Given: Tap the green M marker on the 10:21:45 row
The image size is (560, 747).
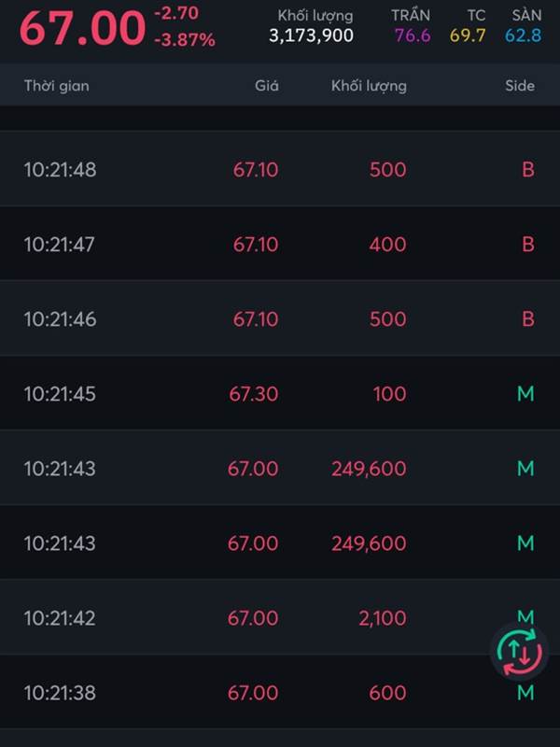Looking at the screenshot, I should point(525,394).
